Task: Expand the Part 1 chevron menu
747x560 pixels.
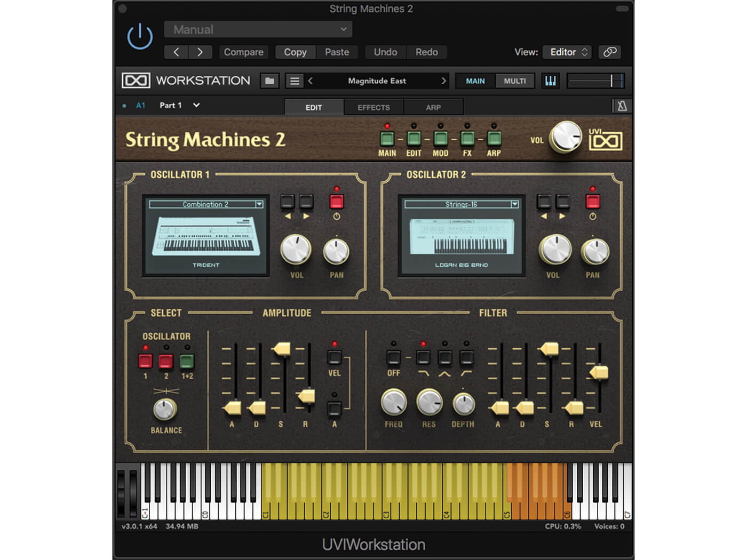Action: click(196, 105)
